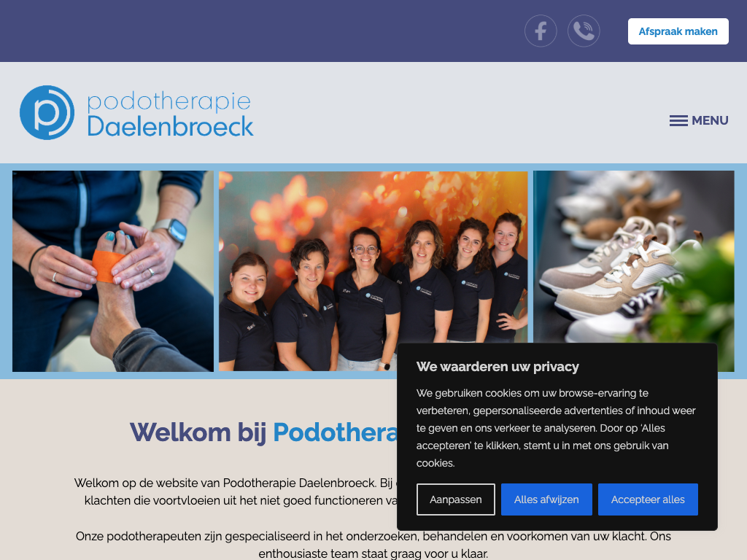This screenshot has width=747, height=560.
Task: Click the Podotherapie Daelenbroeck circular logo
Action: coord(47,113)
